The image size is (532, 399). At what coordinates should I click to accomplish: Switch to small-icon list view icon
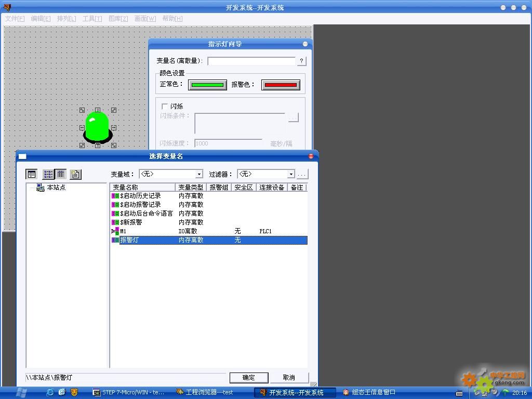click(x=48, y=175)
